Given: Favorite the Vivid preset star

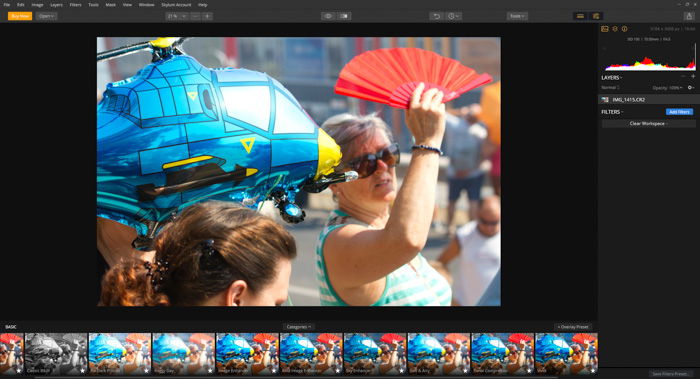Looking at the screenshot, I should [x=593, y=370].
